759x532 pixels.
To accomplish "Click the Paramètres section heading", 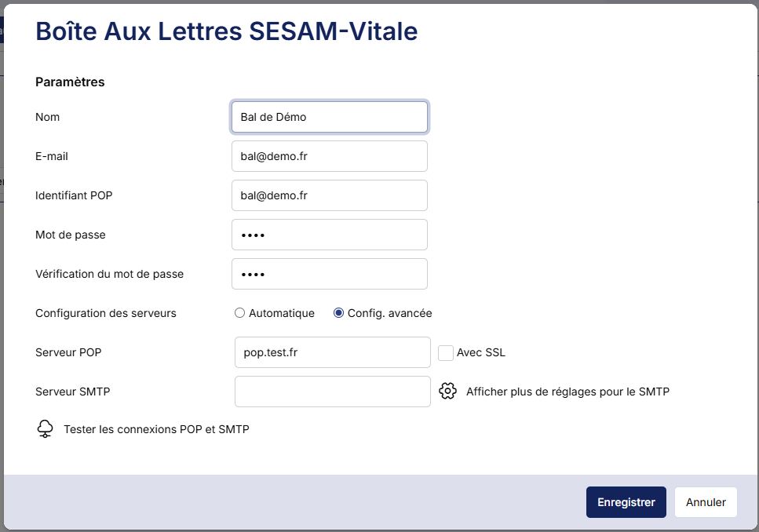I will (70, 82).
